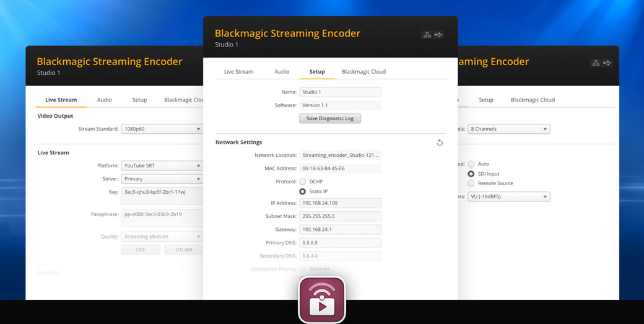Viewport: 644px width, 324px height.
Task: Choose SDI Input as the audio input
Action: pyautogui.click(x=471, y=174)
